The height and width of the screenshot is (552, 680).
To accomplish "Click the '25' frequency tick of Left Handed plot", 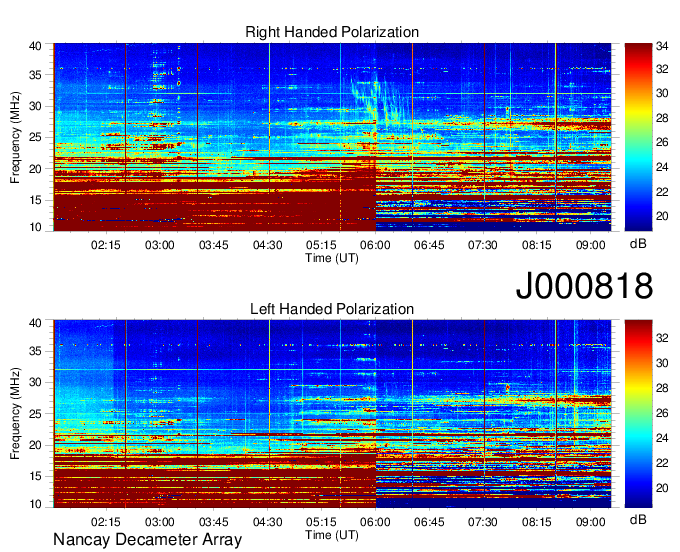I will pos(35,414).
